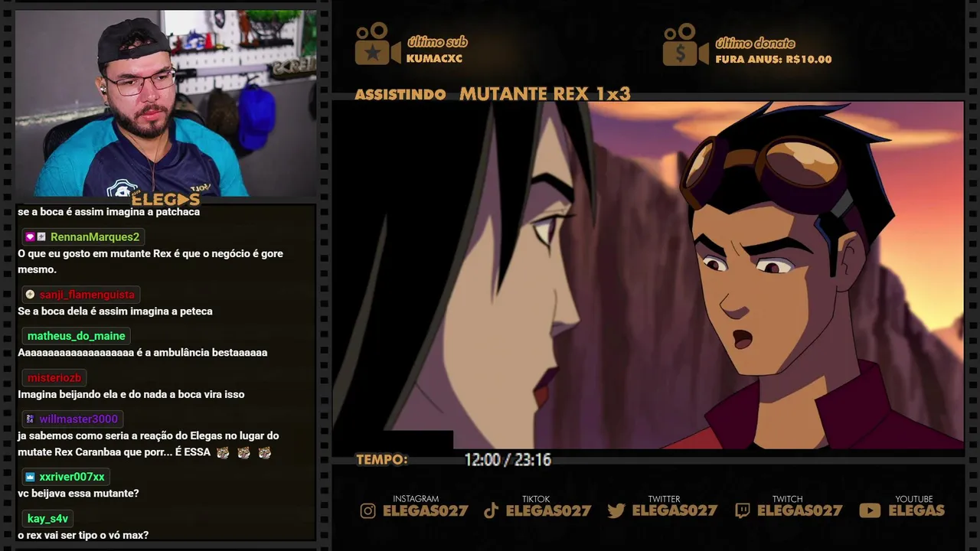
Task: Click message "Se a boca dela é assim imagina a peteca"
Action: [115, 311]
